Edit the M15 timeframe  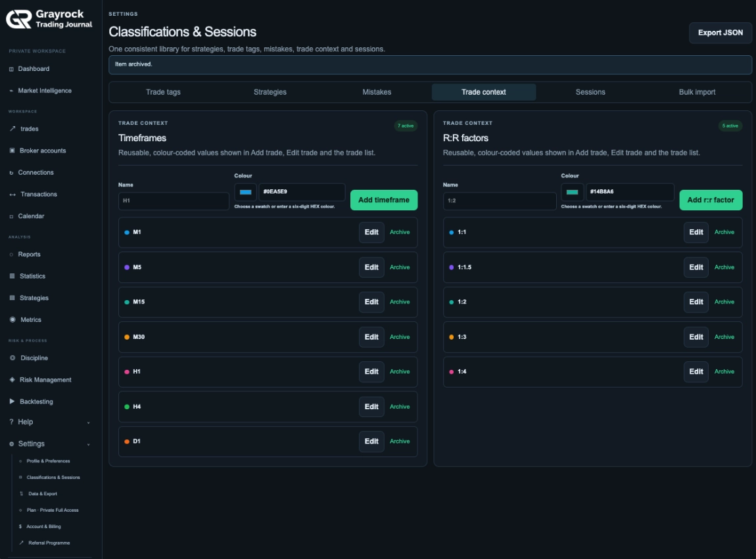tap(371, 302)
